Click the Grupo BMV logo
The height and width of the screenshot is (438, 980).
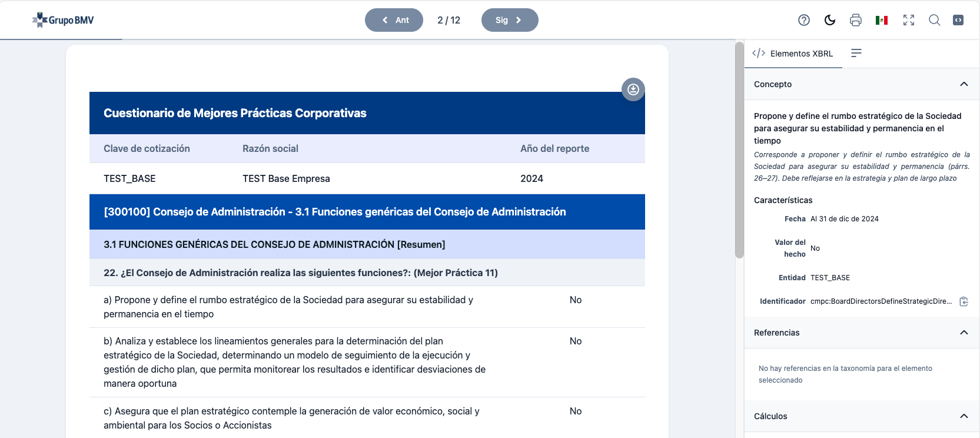(63, 20)
